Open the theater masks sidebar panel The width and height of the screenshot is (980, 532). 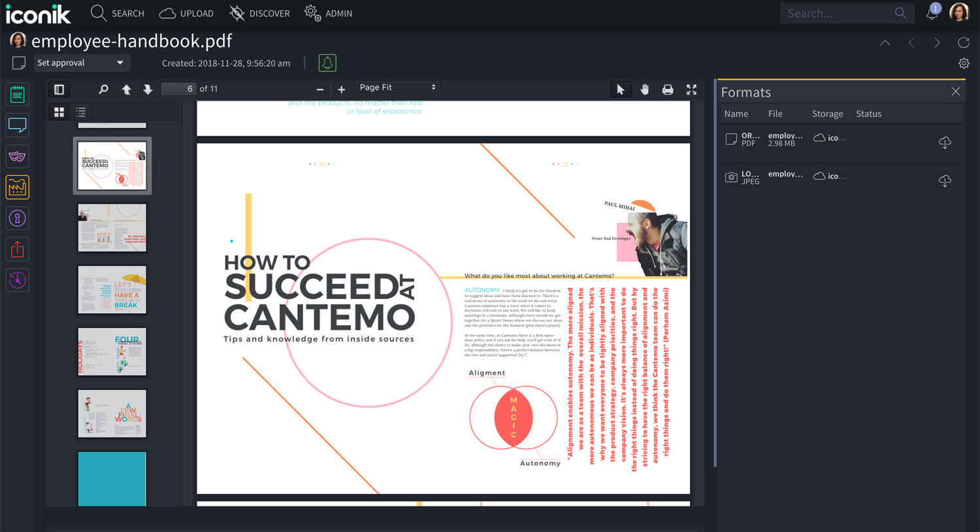point(18,157)
